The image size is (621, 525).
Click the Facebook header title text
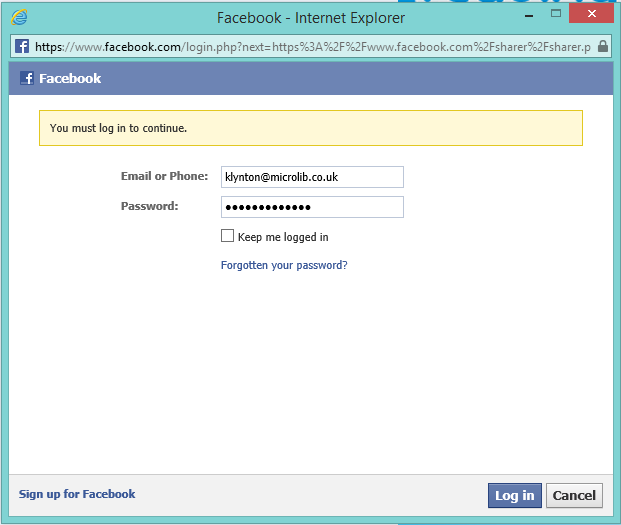70,79
